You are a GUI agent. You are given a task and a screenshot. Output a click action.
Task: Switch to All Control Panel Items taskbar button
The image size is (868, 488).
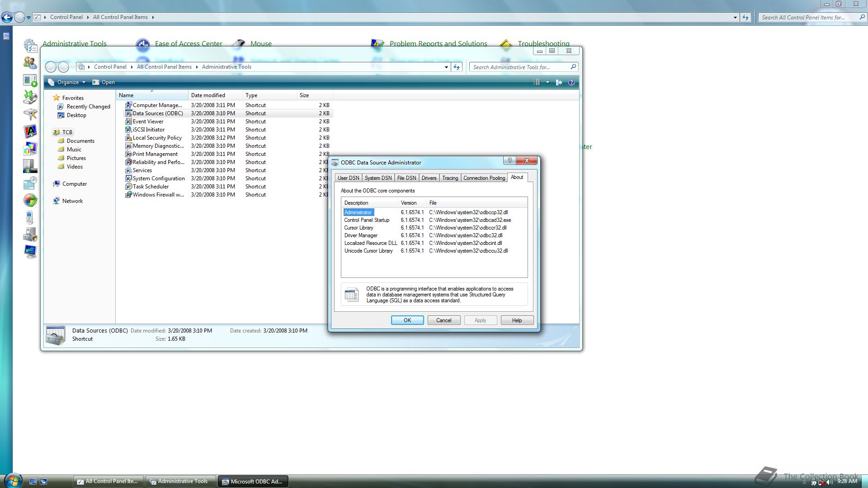click(108, 482)
